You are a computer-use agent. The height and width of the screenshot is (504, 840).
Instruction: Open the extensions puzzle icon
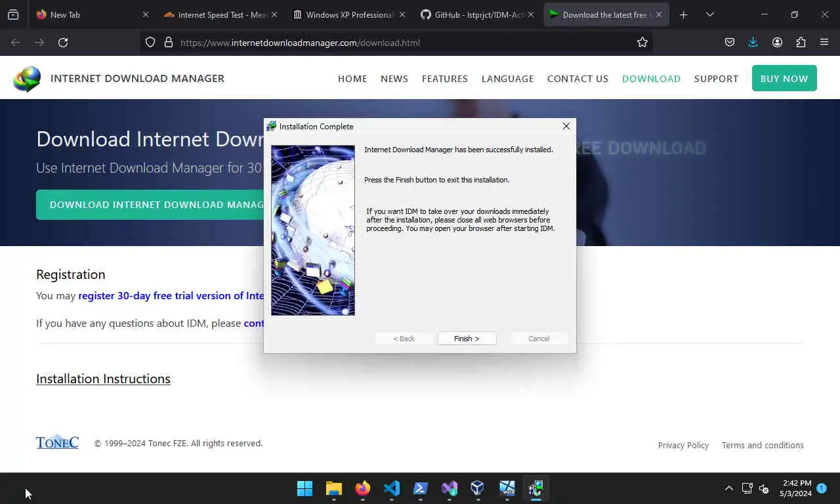coord(801,43)
